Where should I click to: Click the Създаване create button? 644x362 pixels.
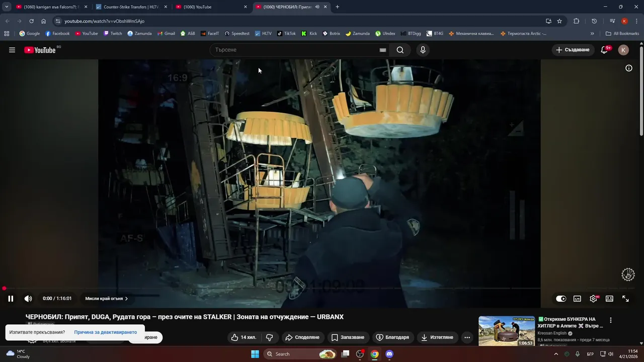(x=573, y=50)
